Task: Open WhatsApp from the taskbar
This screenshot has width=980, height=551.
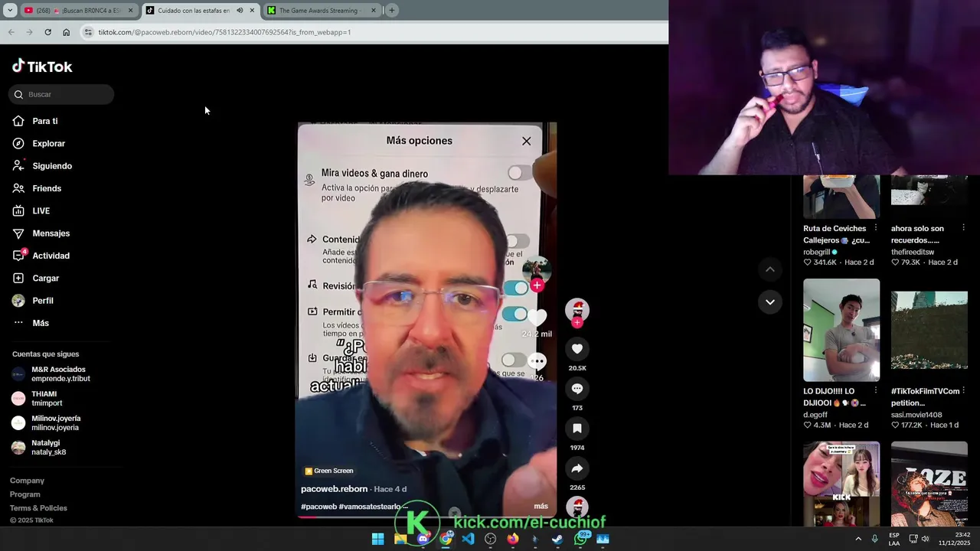Action: click(580, 539)
